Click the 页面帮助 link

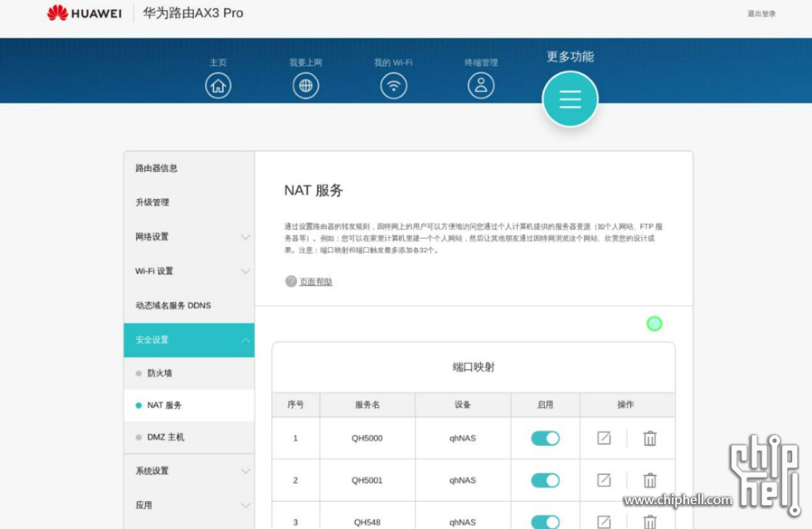tap(316, 282)
